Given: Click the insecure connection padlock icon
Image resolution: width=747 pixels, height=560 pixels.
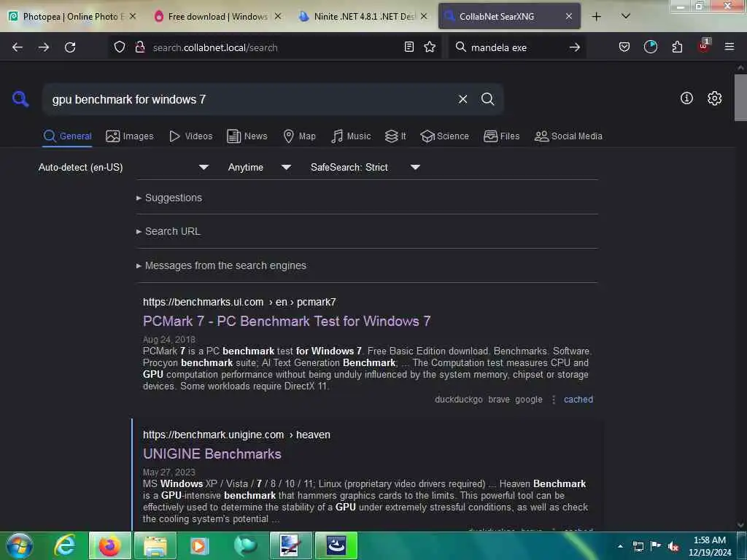Looking at the screenshot, I should 139,47.
